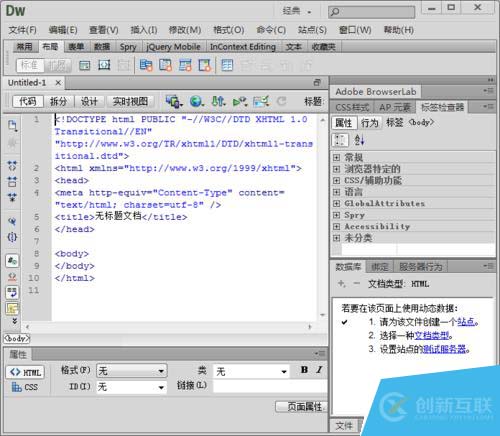Open the 站点(S) menu

click(312, 30)
